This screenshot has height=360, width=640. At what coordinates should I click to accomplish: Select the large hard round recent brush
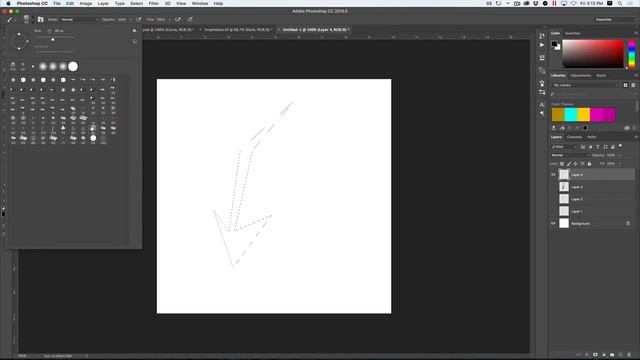(x=73, y=66)
